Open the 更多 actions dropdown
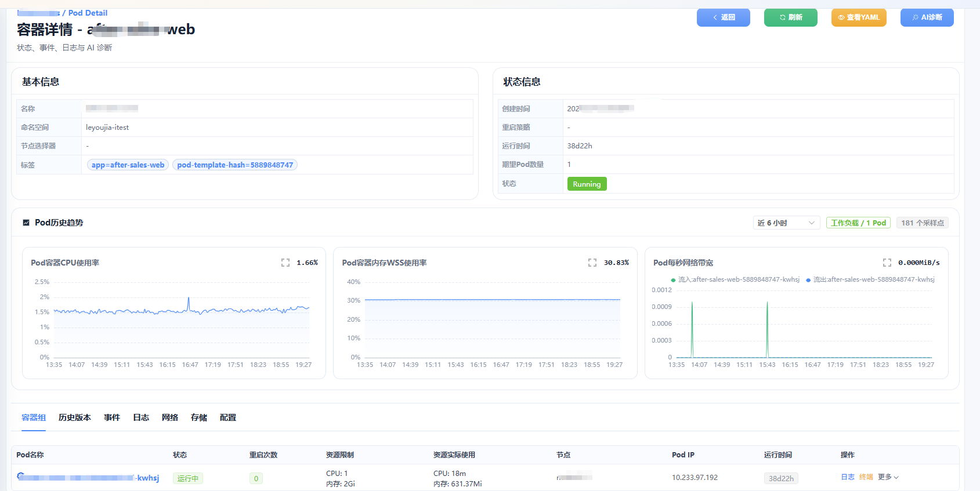Viewport: 980px width, 491px height. click(888, 477)
